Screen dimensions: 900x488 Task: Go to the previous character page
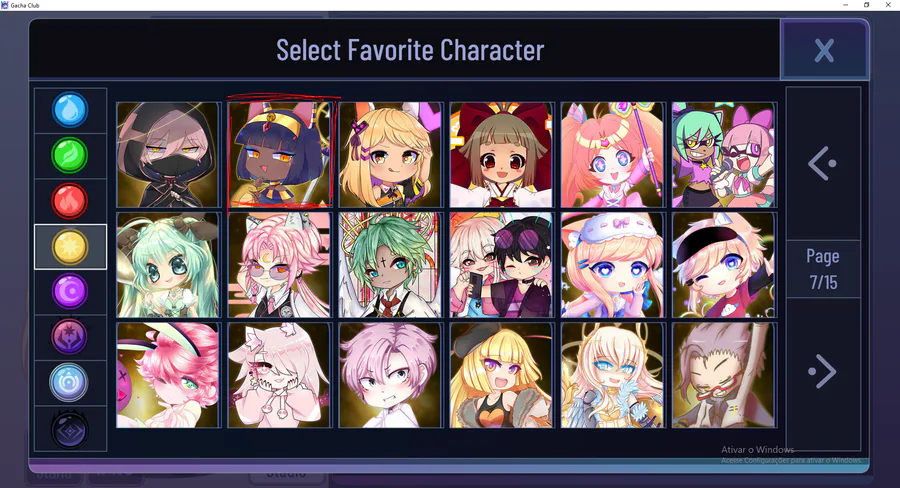click(823, 164)
